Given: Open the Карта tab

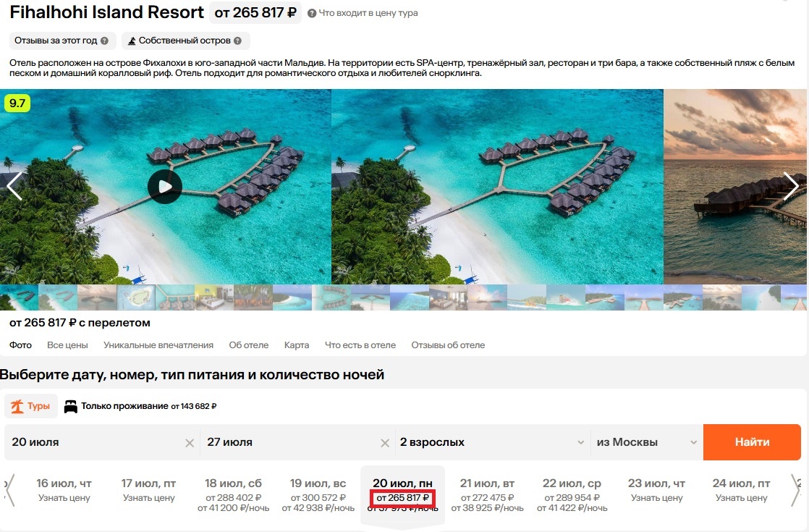Looking at the screenshot, I should point(297,345).
